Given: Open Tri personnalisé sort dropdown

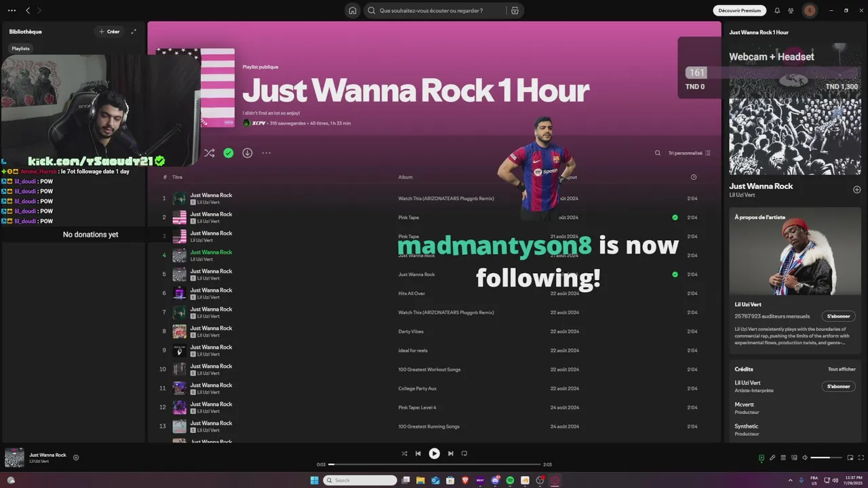Looking at the screenshot, I should point(690,153).
